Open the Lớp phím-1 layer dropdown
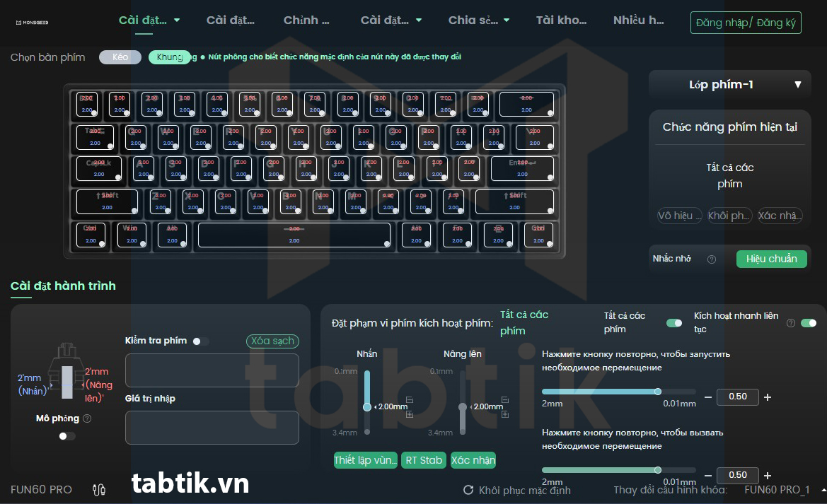The width and height of the screenshot is (827, 504). pyautogui.click(x=729, y=85)
